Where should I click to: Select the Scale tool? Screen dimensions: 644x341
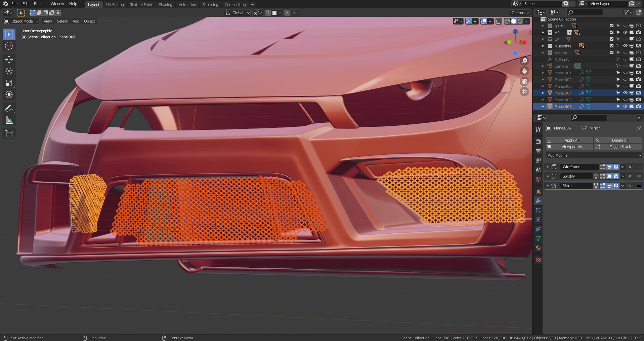9,83
